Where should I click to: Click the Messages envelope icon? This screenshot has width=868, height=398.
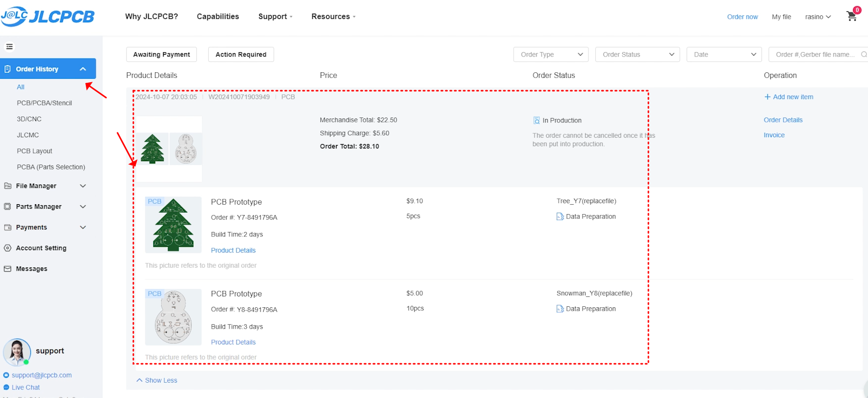pos(7,269)
